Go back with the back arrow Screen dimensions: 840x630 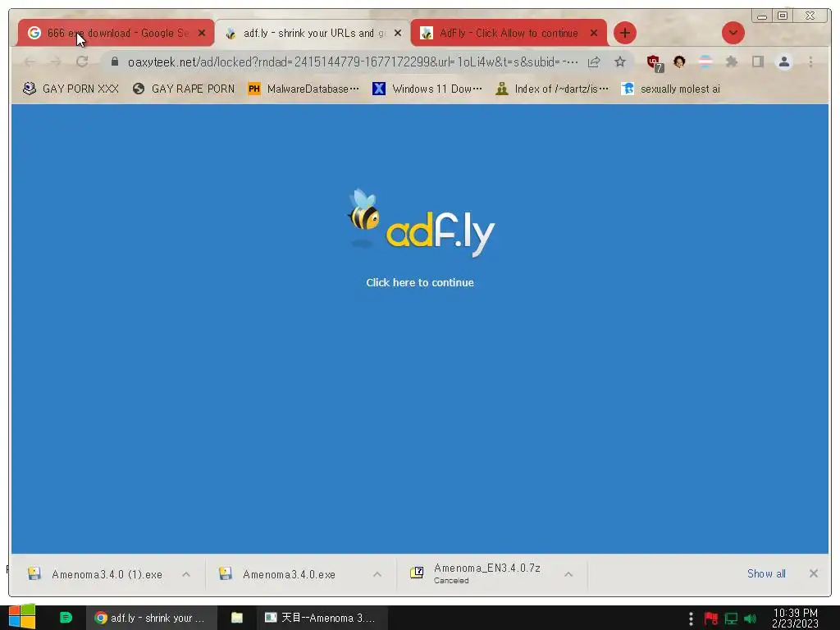click(x=30, y=62)
